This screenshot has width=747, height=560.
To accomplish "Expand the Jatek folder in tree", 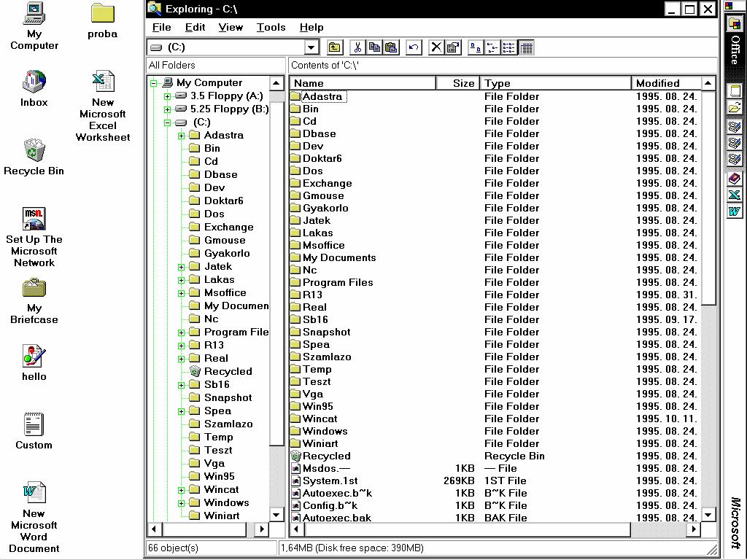I will [x=181, y=267].
